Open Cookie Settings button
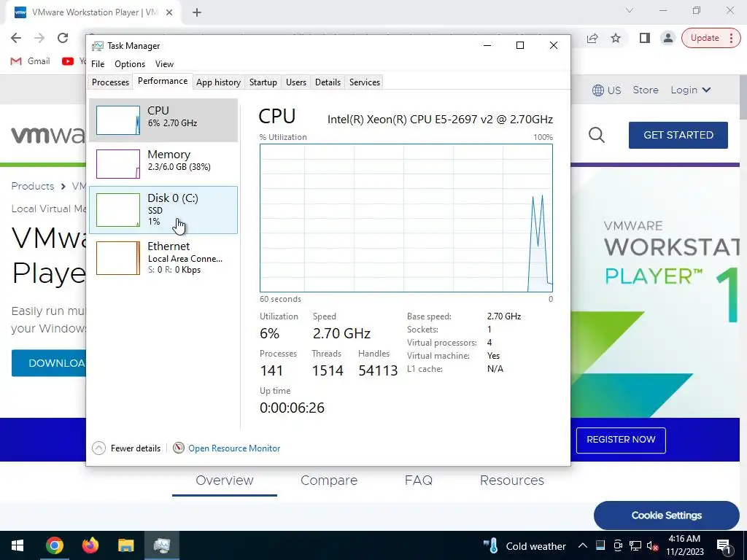 [666, 516]
